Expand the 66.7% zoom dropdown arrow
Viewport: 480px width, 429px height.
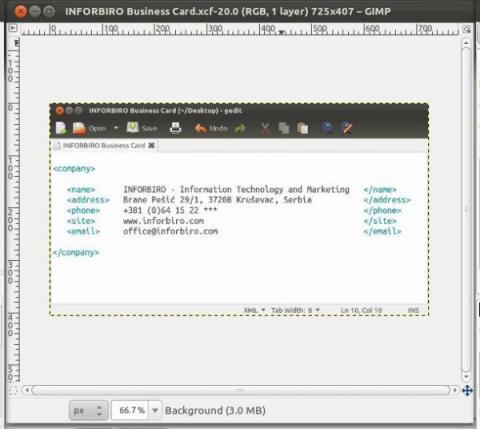(x=155, y=410)
